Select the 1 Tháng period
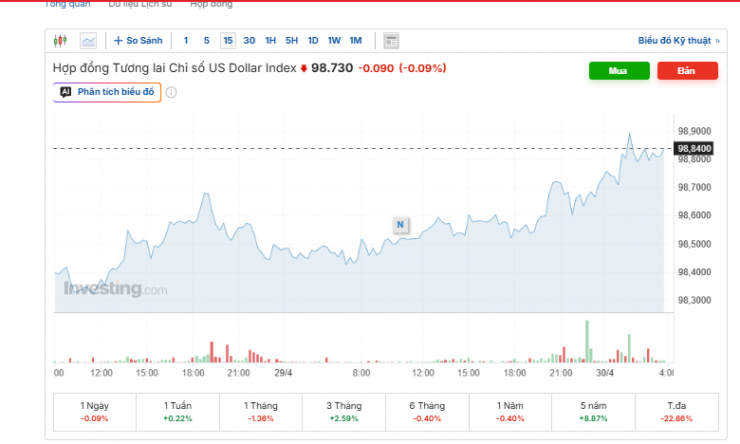This screenshot has height=444, width=740. pos(261,412)
